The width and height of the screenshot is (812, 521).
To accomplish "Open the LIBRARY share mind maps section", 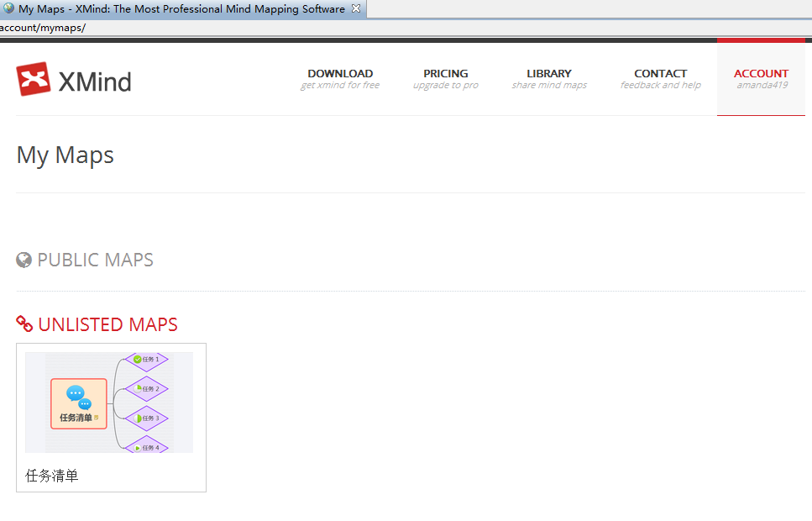I will [x=549, y=78].
